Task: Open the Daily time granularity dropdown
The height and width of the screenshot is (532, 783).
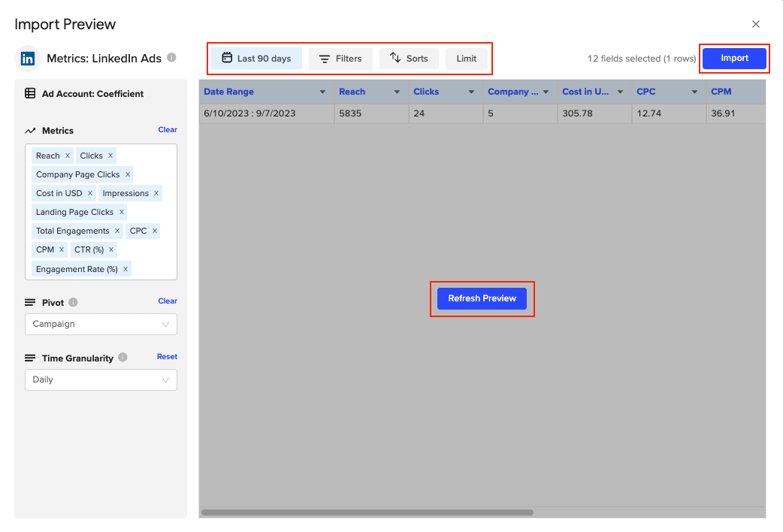Action: pyautogui.click(x=101, y=379)
